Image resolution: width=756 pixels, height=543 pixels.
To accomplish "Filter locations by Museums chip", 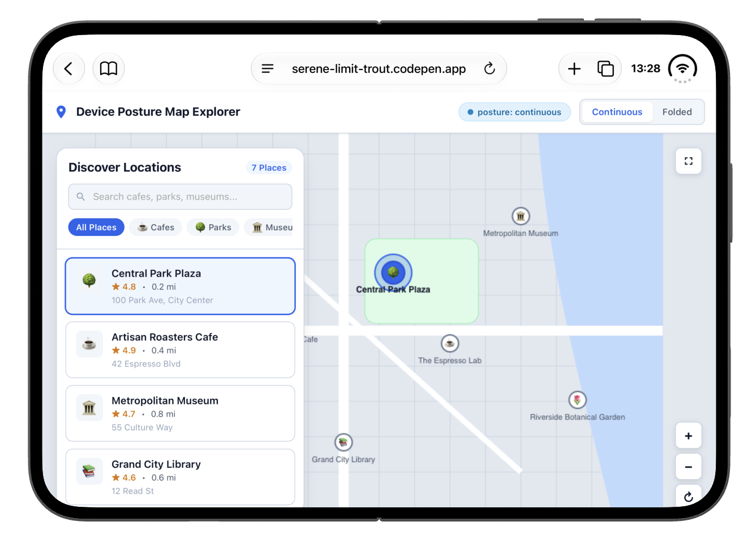I will tap(269, 227).
